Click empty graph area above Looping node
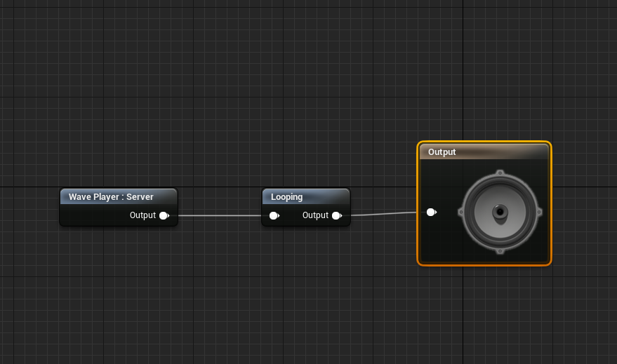Viewport: 617px width, 364px height. pyautogui.click(x=305, y=126)
